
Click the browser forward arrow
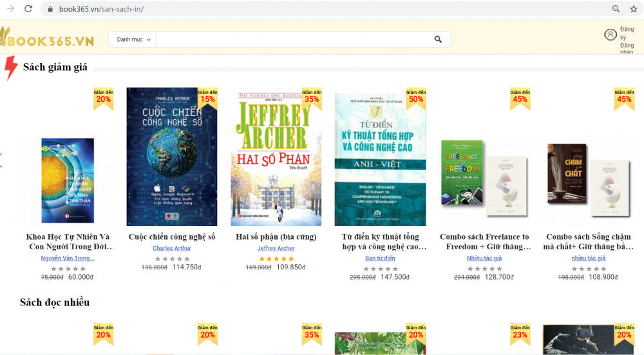(10, 9)
